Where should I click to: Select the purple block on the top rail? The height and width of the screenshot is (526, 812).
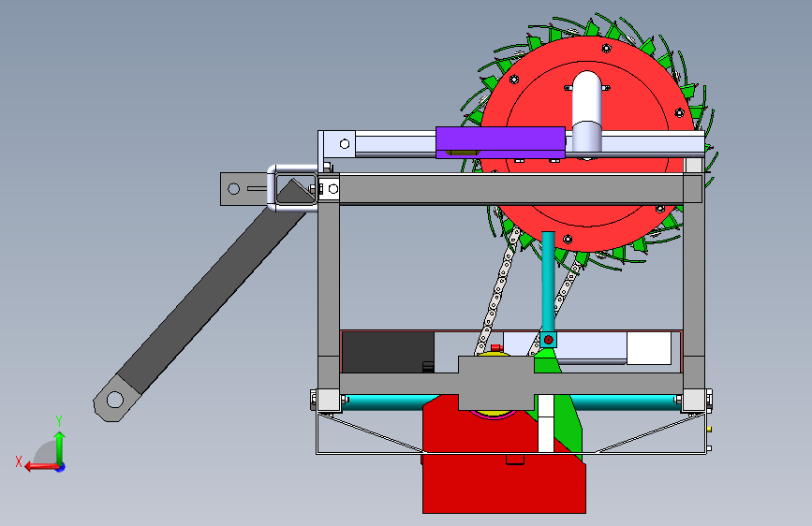(500, 142)
